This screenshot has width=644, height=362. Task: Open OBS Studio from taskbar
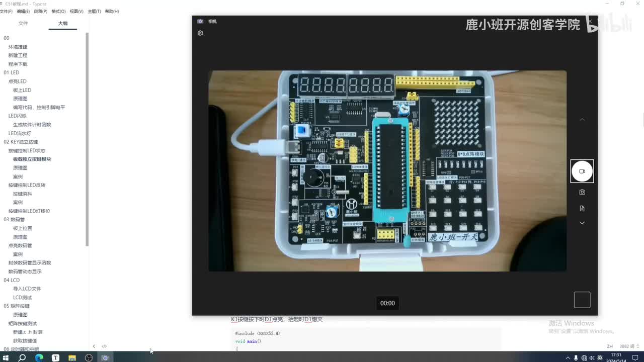89,357
